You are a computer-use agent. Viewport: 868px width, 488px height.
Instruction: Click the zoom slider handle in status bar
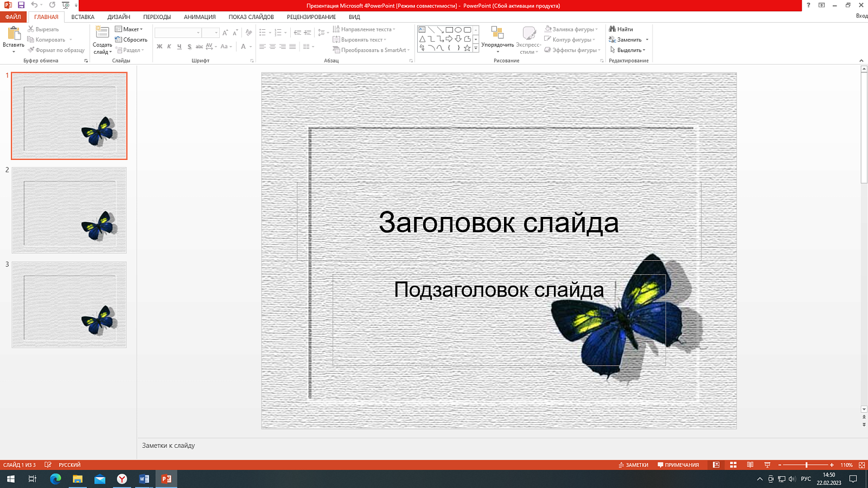click(x=807, y=465)
